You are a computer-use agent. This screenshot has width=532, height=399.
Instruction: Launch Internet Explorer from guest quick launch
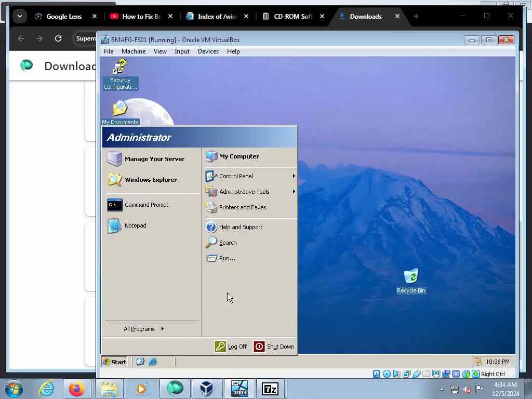coord(153,362)
